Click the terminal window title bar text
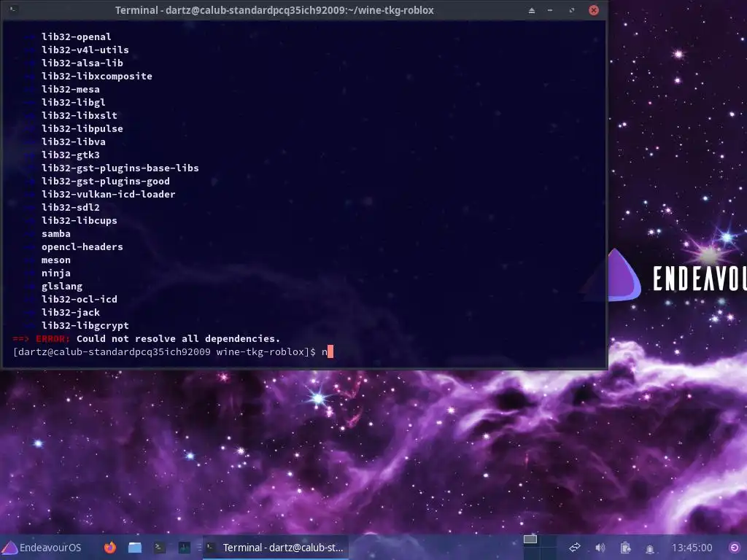Screen dimensions: 747x560 274,10
